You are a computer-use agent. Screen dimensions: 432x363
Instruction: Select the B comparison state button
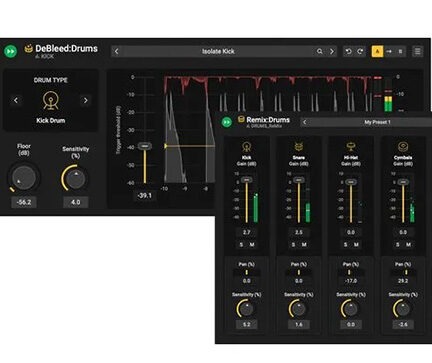pyautogui.click(x=400, y=51)
